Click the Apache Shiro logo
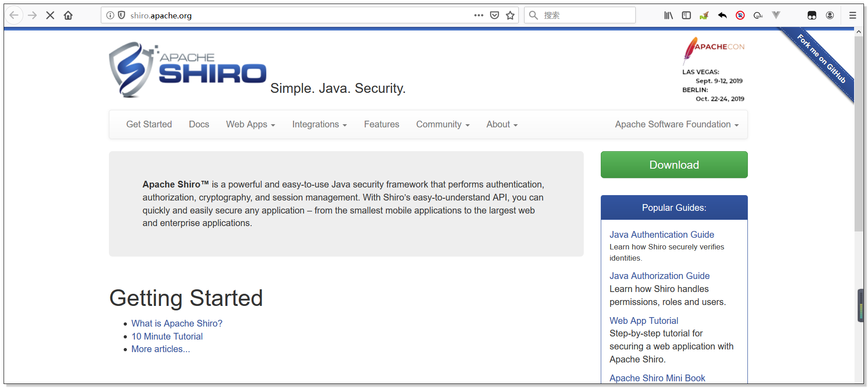 pos(187,70)
